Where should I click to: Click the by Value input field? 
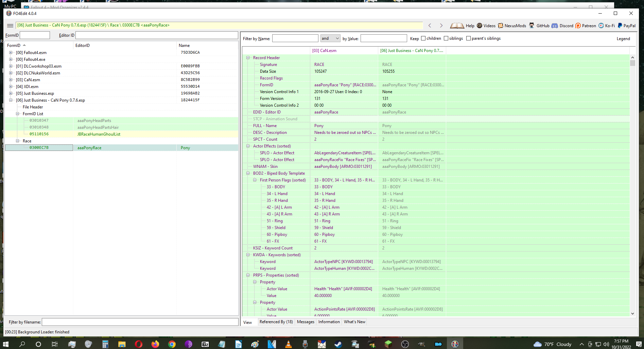tap(384, 38)
